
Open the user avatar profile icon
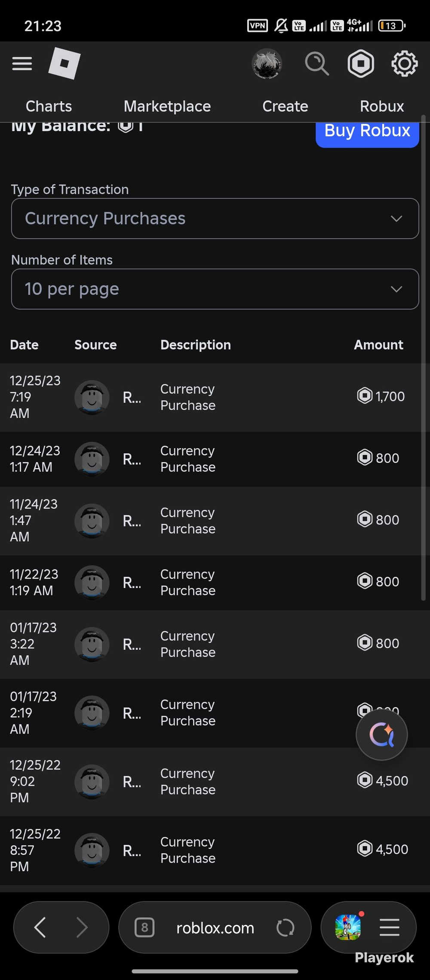(267, 64)
